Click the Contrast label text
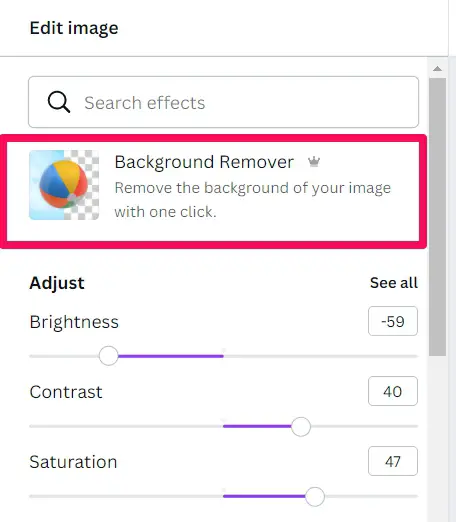This screenshot has width=456, height=522. (66, 392)
